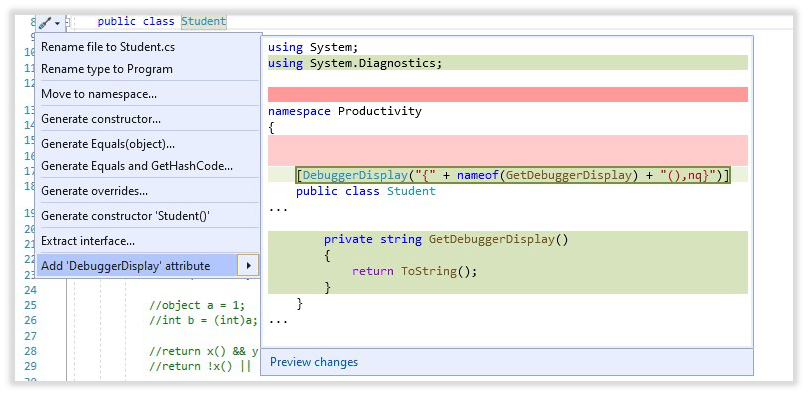Click line number 25 in the gutter
The height and width of the screenshot is (396, 809).
[x=30, y=305]
